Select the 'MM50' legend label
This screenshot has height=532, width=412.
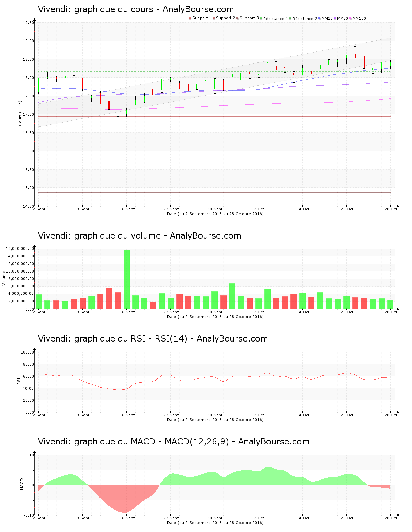pyautogui.click(x=343, y=18)
